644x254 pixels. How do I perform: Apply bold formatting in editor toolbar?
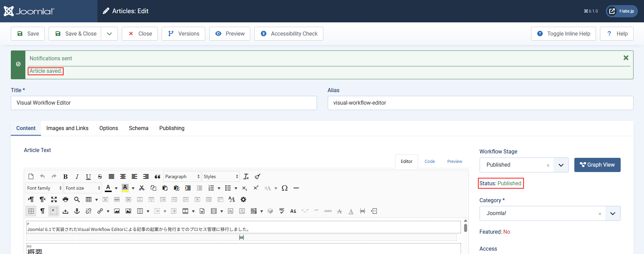pyautogui.click(x=66, y=176)
